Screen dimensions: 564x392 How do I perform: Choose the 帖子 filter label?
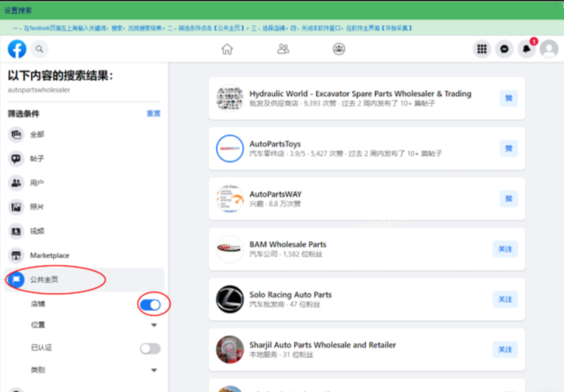37,159
